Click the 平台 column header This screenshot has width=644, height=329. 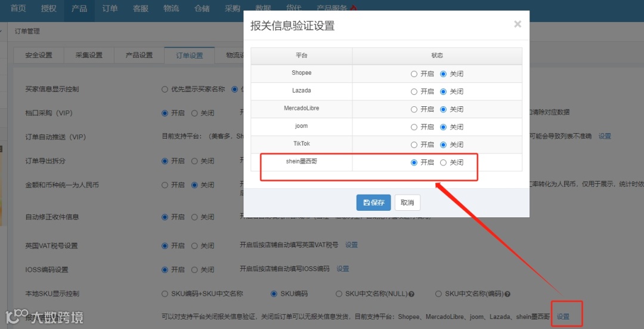[x=302, y=56]
